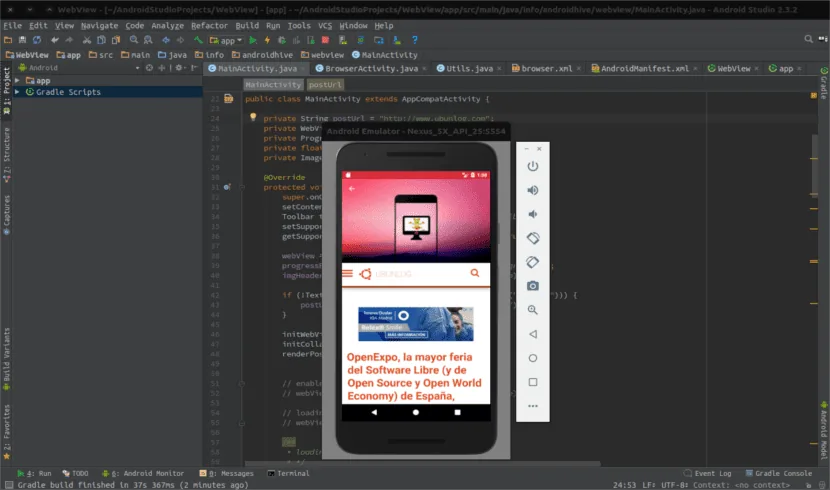The width and height of the screenshot is (830, 490).
Task: Open the Android Monitor tool window
Action: 143,474
